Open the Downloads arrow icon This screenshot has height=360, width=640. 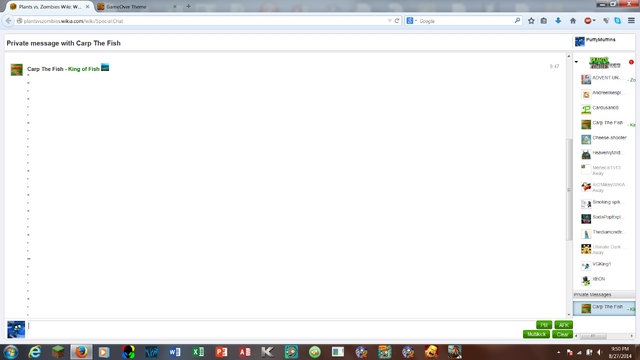click(558, 21)
